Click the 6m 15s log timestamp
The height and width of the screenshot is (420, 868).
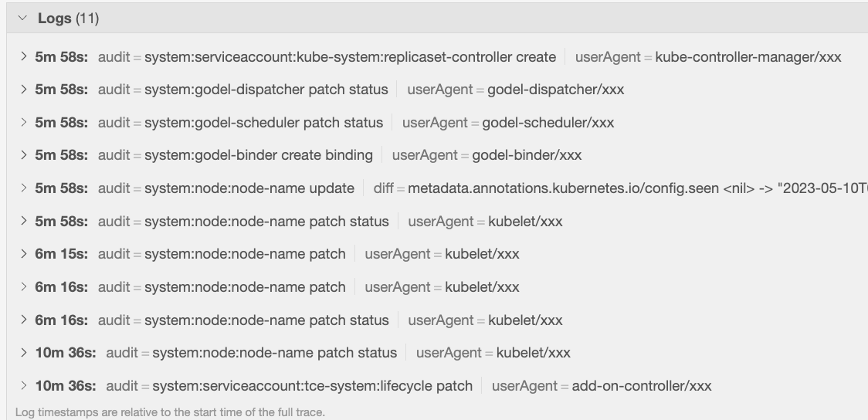coord(61,254)
